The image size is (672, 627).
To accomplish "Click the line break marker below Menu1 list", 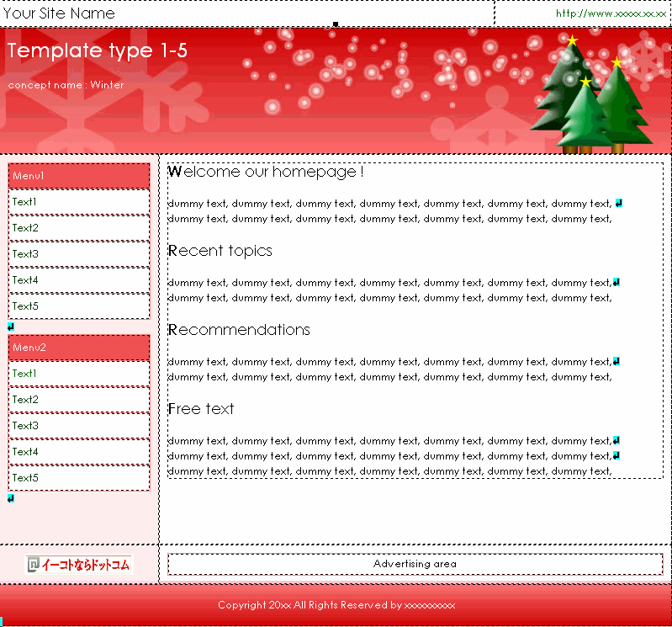I will click(11, 327).
